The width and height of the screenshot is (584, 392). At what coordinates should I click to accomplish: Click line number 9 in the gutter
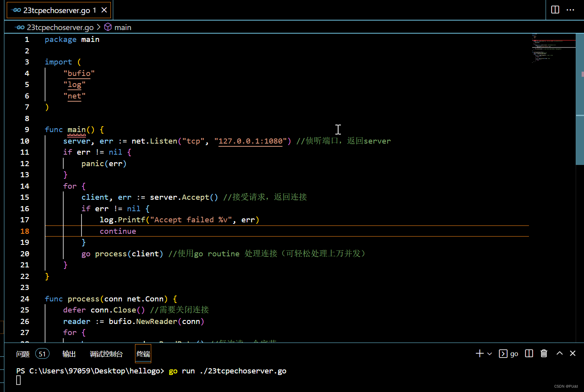click(x=27, y=130)
